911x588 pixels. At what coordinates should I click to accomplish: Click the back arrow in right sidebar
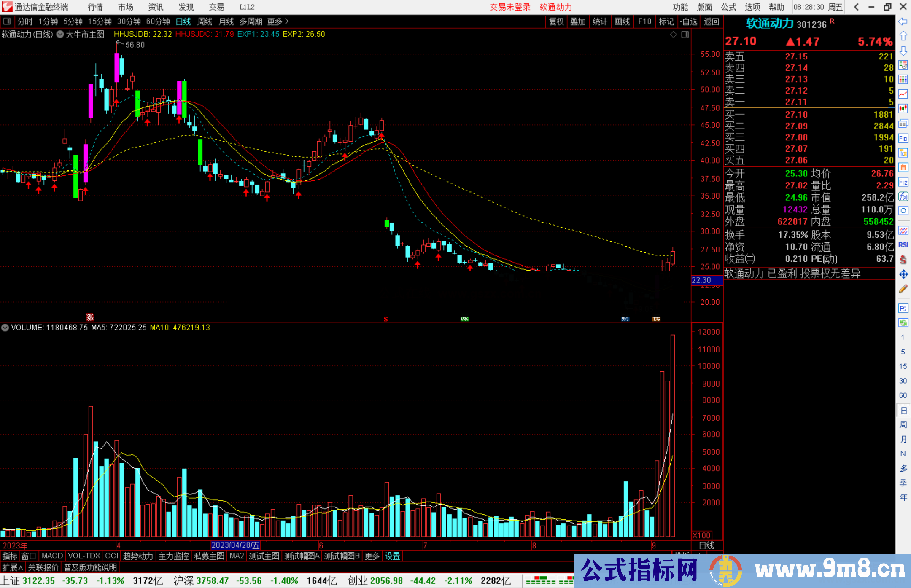click(x=903, y=21)
